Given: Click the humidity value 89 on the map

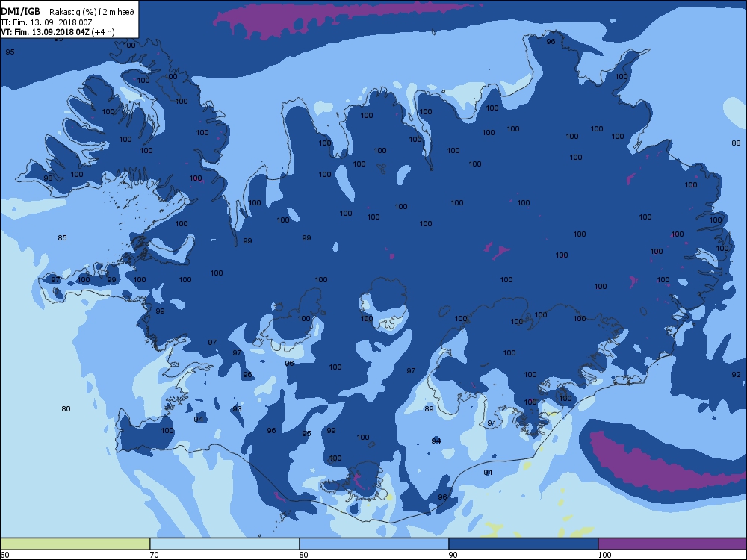Looking at the screenshot, I should click(x=430, y=408).
